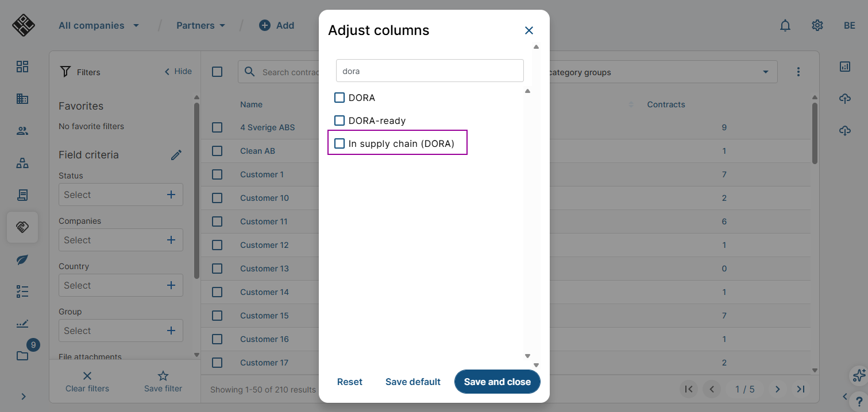
Task: Click the main table vertical scrollbar
Action: (x=815, y=133)
